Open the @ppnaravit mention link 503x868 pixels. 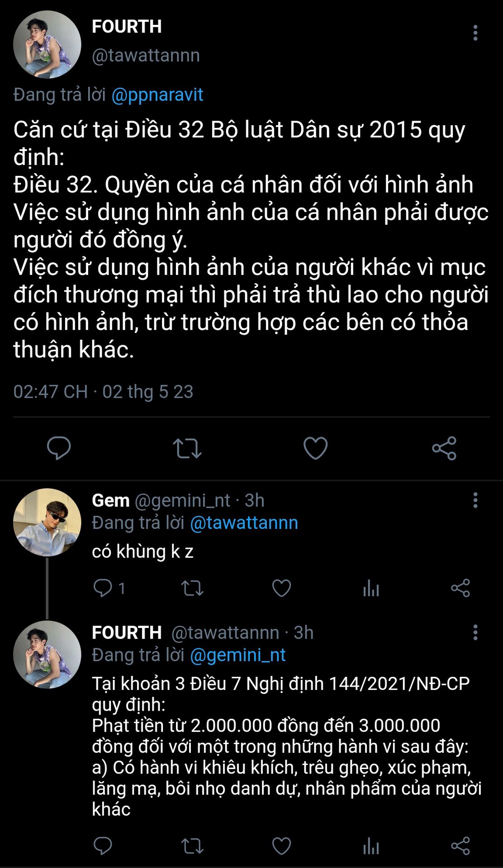tap(157, 95)
